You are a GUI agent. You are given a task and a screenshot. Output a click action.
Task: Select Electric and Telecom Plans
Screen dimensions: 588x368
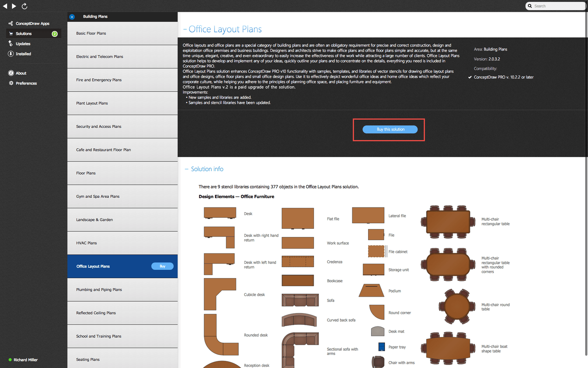[x=122, y=56]
